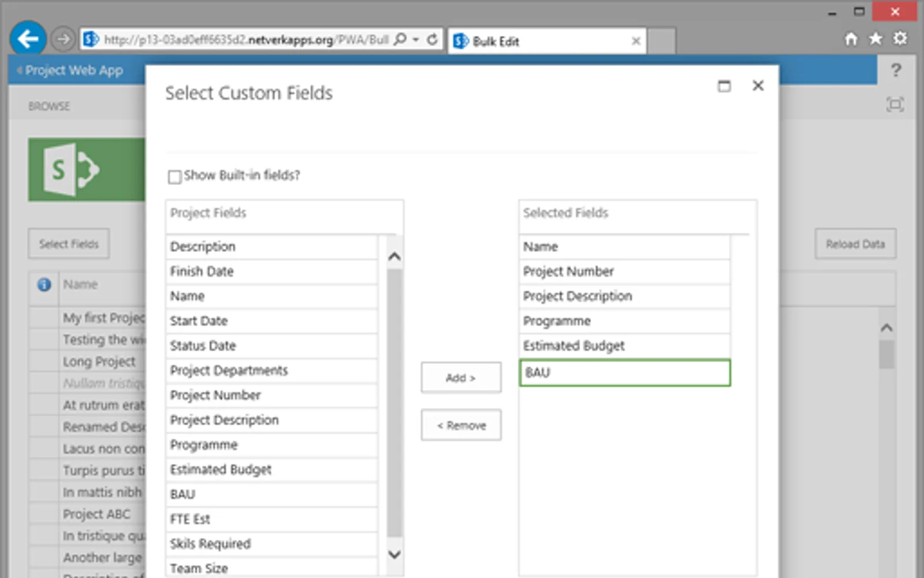Select Finish Date in Project Fields

click(x=271, y=272)
